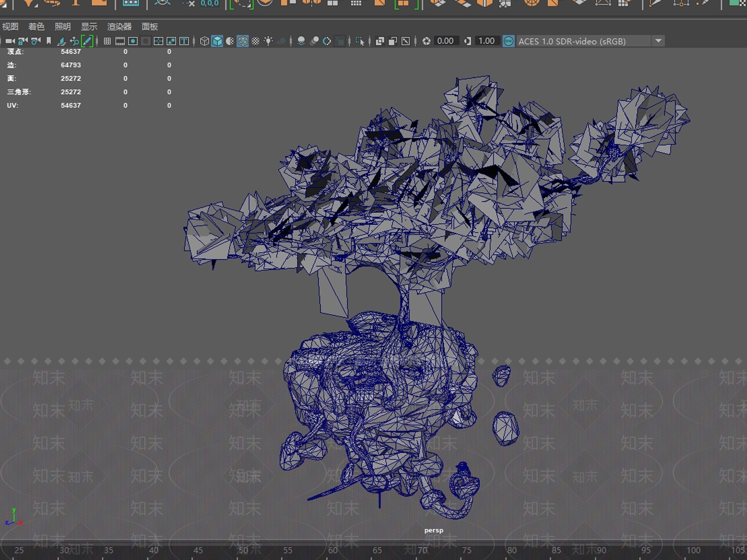Click the Safe Action icon
Screen dimensions: 747x560
click(x=171, y=41)
